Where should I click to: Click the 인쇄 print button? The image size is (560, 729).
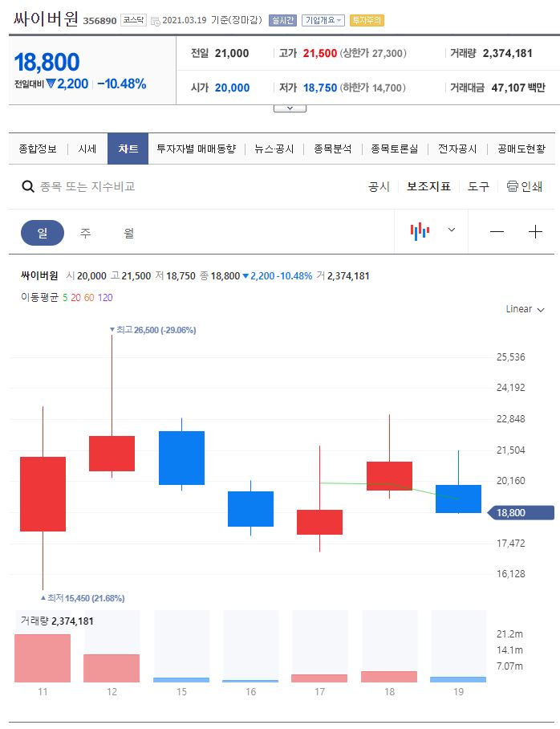coord(525,186)
